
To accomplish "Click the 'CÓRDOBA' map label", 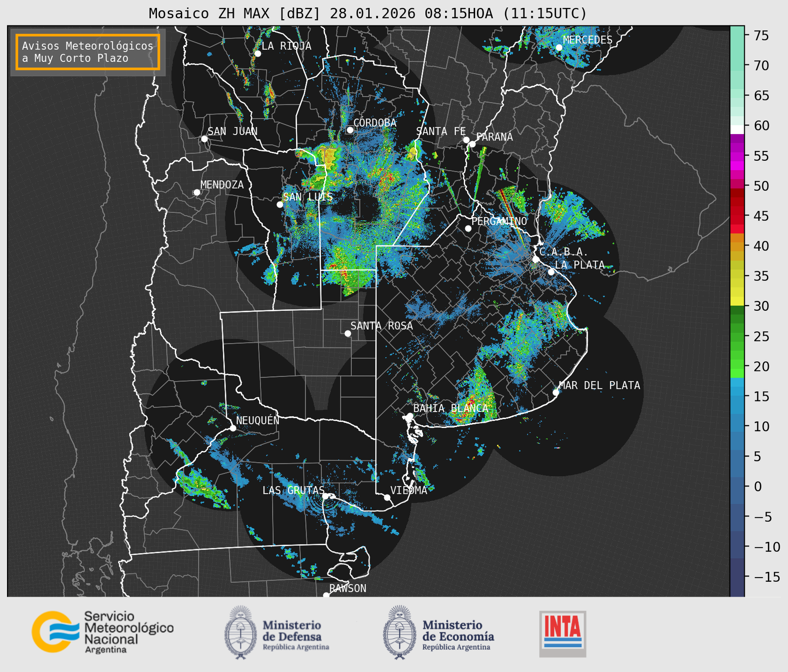I will (375, 122).
